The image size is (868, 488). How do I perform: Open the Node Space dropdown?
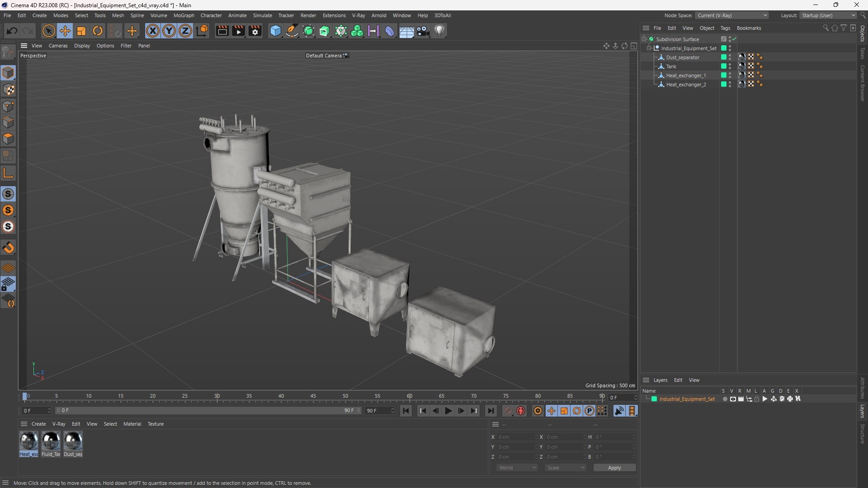pos(731,15)
